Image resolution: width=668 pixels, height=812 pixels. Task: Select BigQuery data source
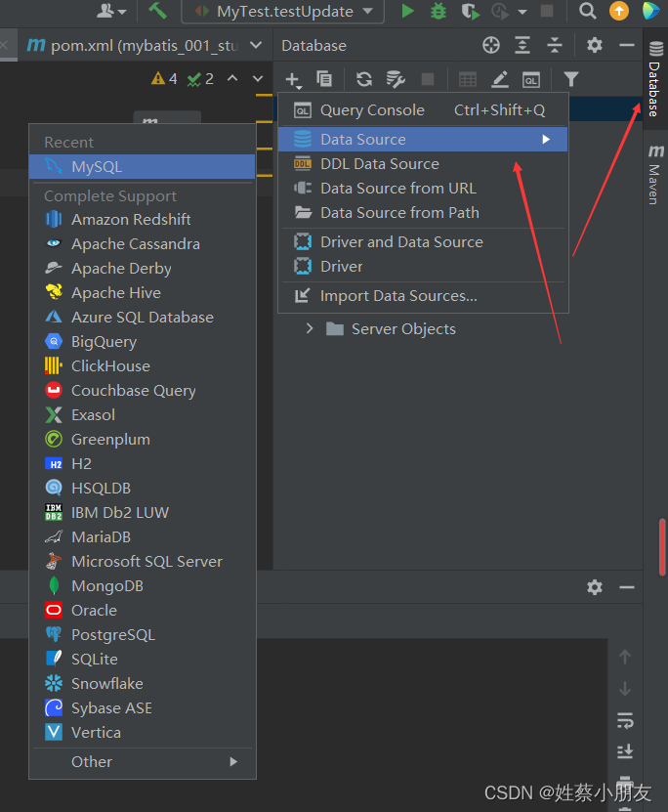pos(143,341)
